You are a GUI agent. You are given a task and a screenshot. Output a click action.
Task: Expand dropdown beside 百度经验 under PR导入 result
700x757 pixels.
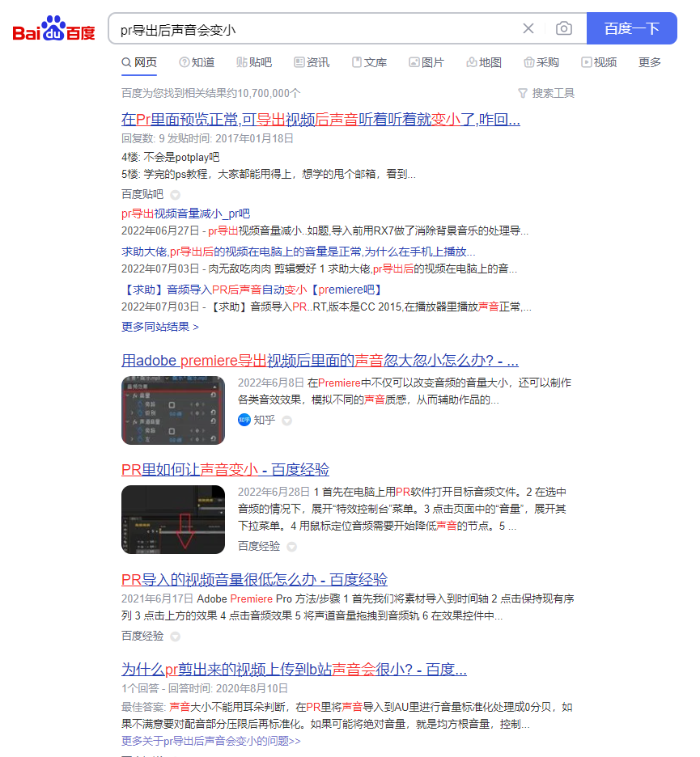176,636
